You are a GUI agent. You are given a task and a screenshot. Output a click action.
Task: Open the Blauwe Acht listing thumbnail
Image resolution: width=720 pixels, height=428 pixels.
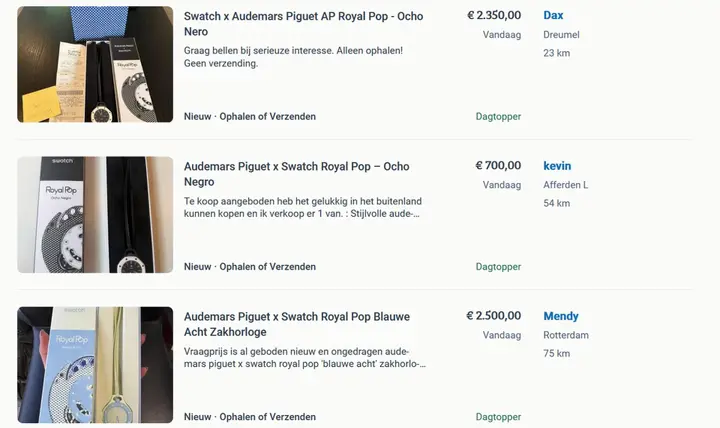point(95,365)
